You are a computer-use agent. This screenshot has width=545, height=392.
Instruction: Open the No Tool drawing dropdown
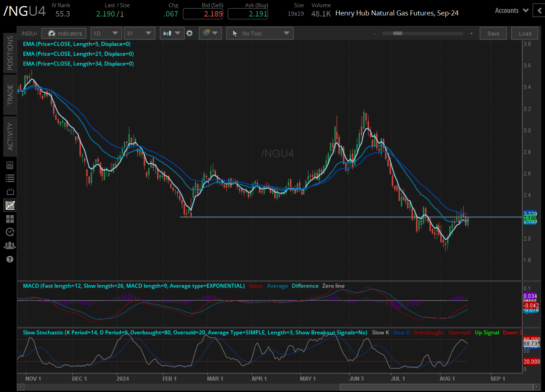[260, 33]
